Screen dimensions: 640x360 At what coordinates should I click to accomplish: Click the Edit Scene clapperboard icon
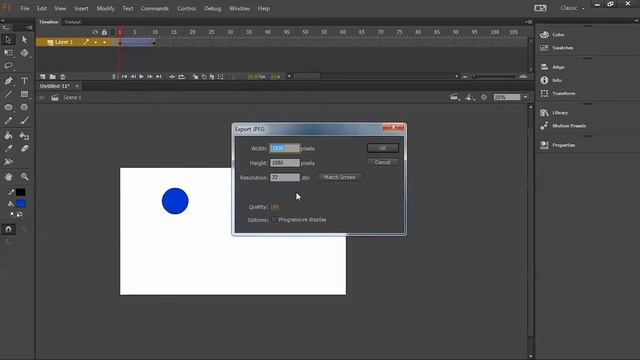pyautogui.click(x=454, y=97)
